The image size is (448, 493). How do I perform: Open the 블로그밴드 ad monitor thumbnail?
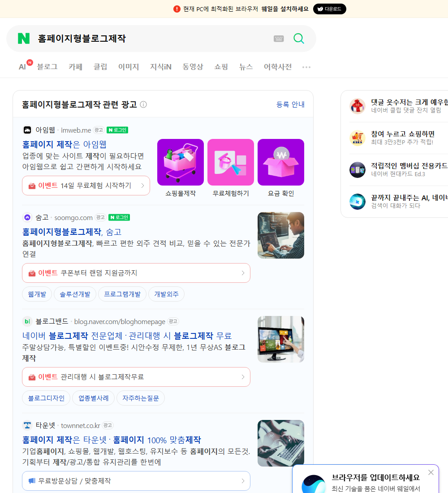(281, 339)
